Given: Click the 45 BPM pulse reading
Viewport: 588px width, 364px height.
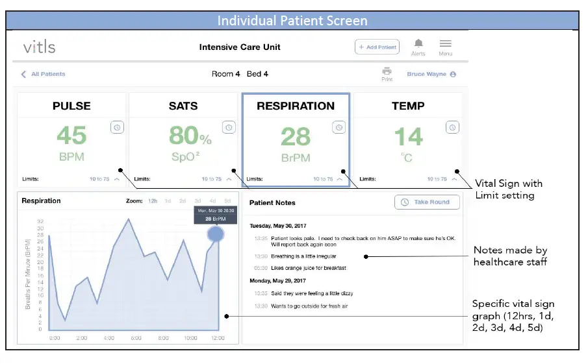Looking at the screenshot, I should 71,143.
